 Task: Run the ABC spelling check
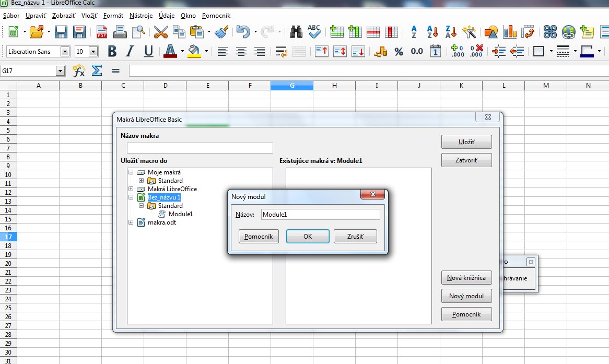coord(314,32)
